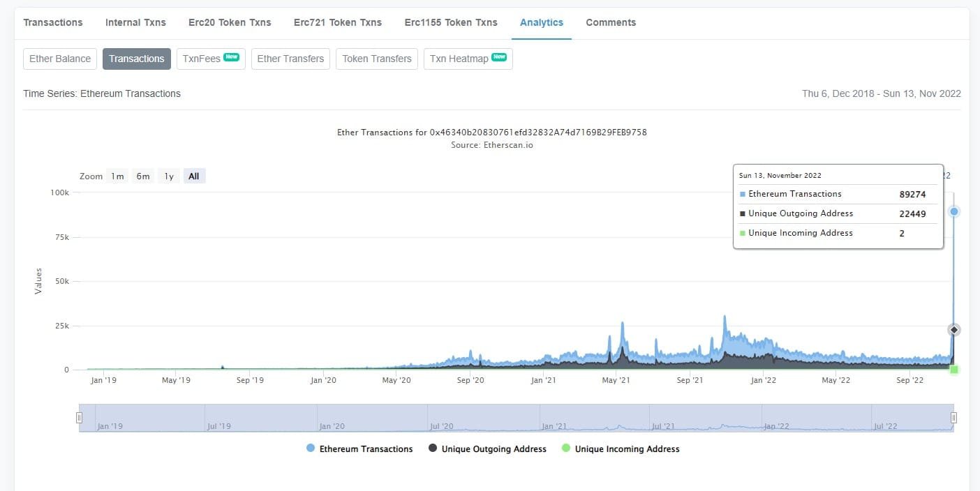Zoom chart to 6 month range

tap(142, 176)
